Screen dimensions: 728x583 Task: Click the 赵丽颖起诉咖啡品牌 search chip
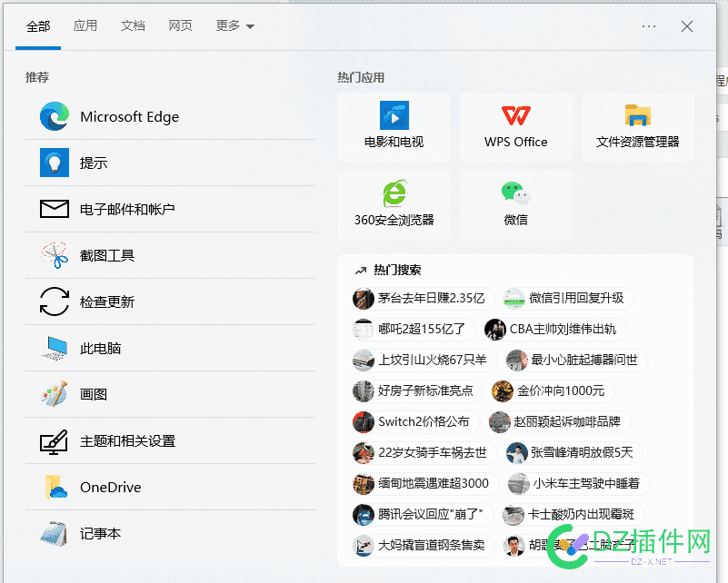tap(560, 421)
